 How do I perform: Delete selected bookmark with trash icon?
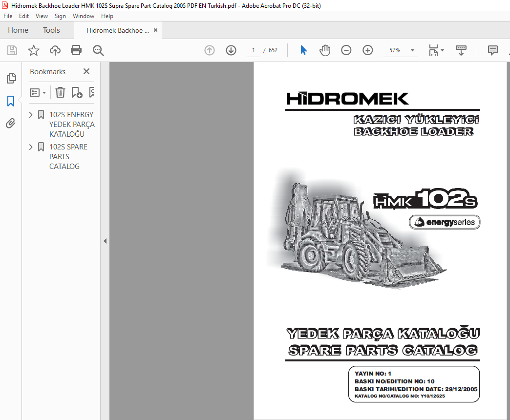point(60,93)
